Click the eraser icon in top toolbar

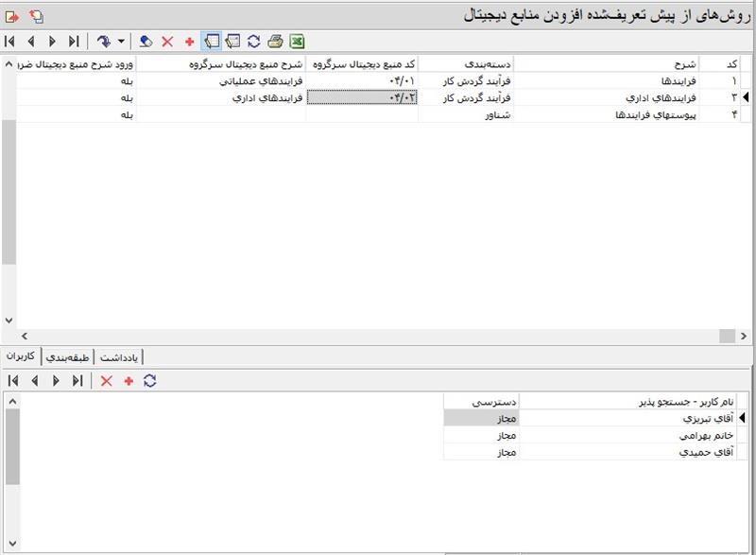pyautogui.click(x=146, y=42)
